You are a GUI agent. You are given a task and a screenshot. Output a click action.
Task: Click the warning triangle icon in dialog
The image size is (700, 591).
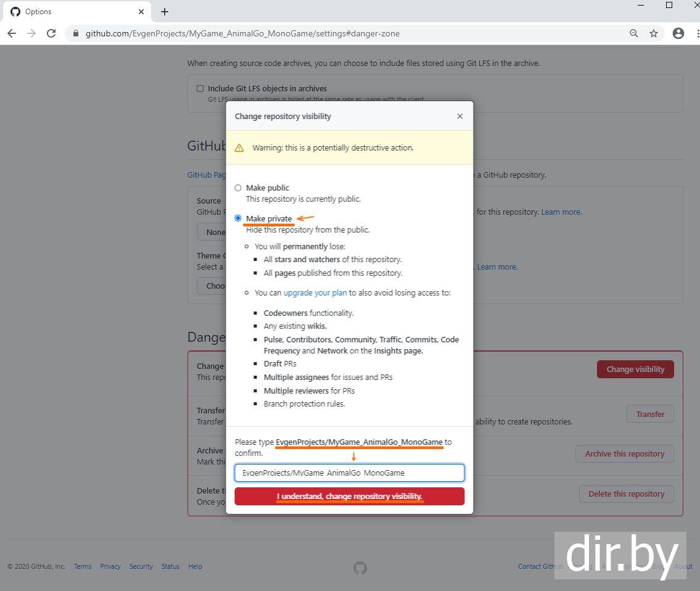click(x=239, y=148)
